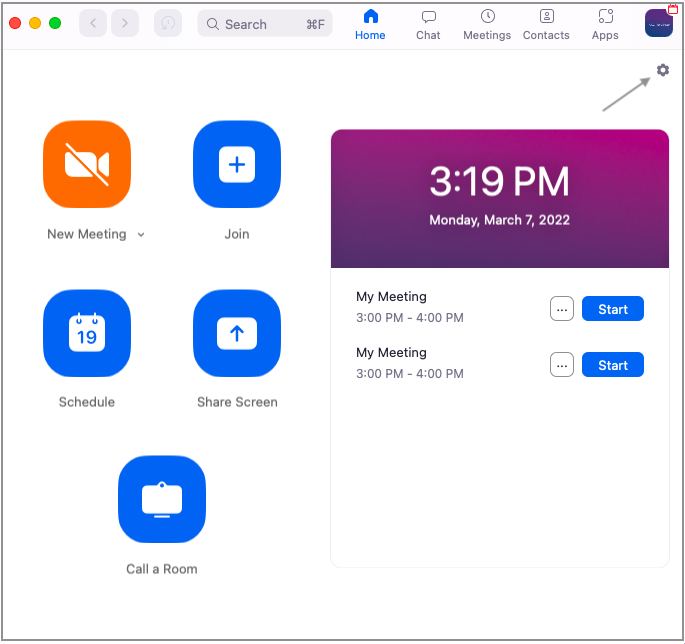The width and height of the screenshot is (685, 644).
Task: Click the orange New Meeting camera icon
Action: pos(87,164)
